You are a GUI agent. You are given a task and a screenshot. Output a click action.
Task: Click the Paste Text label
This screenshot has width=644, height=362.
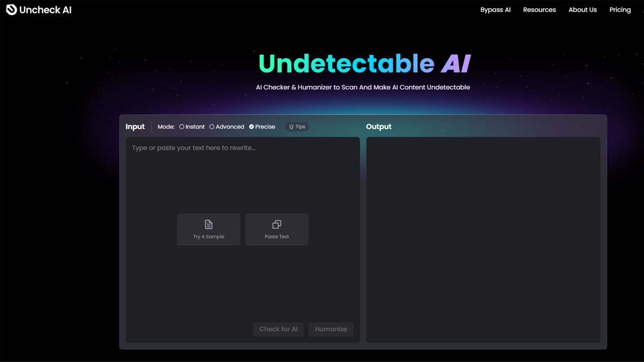point(277,237)
